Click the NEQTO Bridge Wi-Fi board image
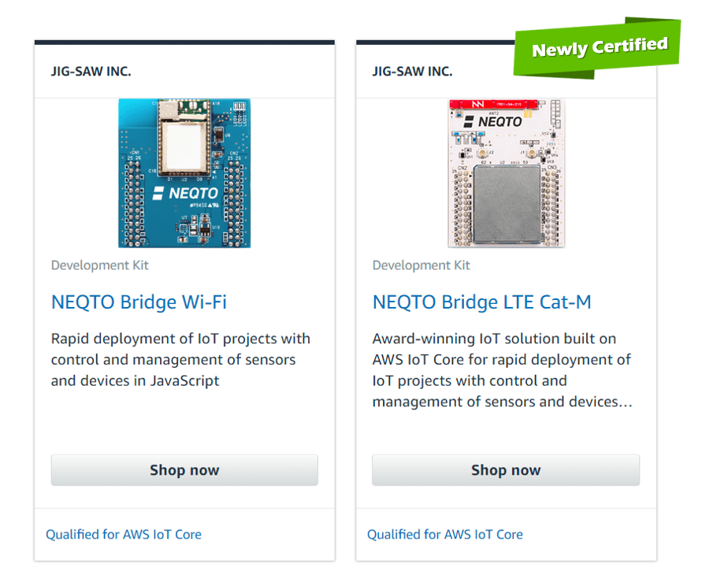Viewport: 728px width, 570px height. 184,173
